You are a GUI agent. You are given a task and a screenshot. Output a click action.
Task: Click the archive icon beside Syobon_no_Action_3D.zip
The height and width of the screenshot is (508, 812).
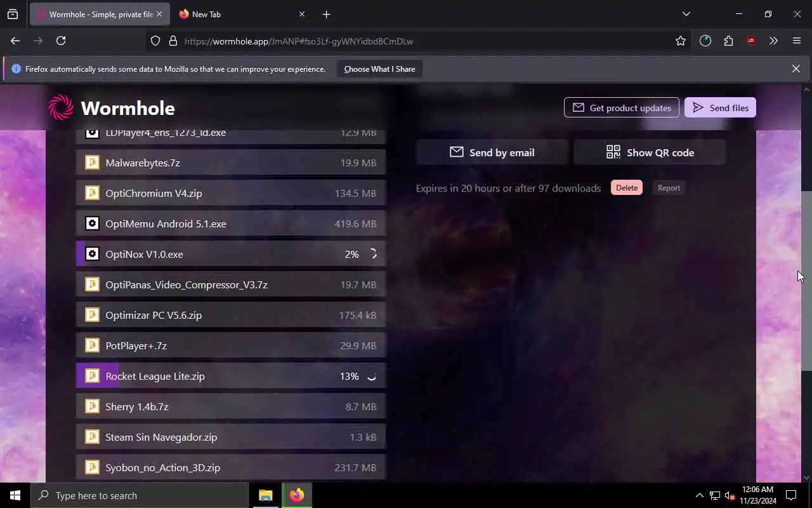(92, 467)
